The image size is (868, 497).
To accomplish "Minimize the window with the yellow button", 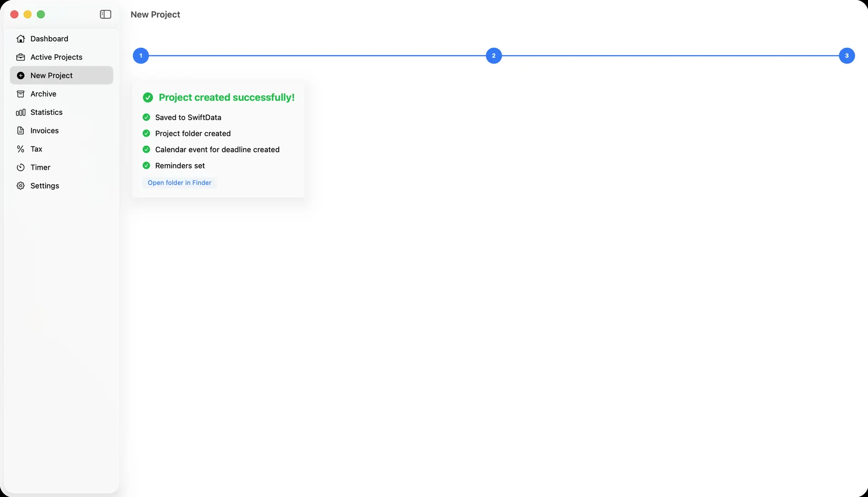I will click(28, 15).
